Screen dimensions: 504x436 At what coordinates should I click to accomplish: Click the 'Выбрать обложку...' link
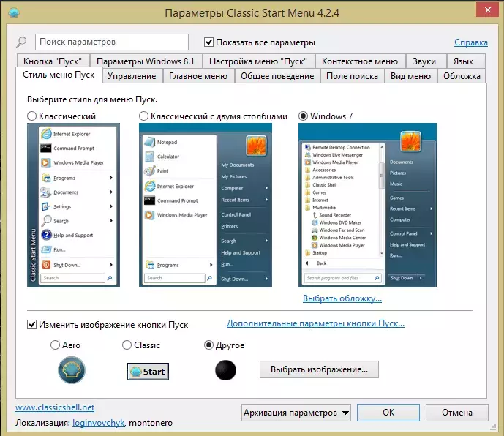(x=342, y=298)
